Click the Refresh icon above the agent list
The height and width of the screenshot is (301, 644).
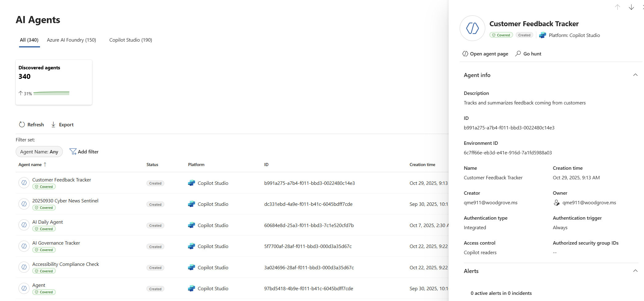(22, 124)
